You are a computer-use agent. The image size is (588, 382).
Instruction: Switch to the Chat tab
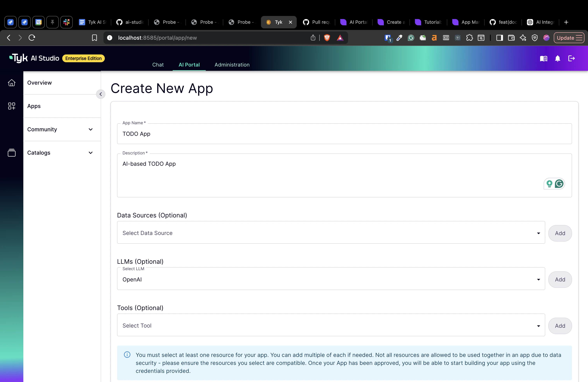click(x=158, y=65)
